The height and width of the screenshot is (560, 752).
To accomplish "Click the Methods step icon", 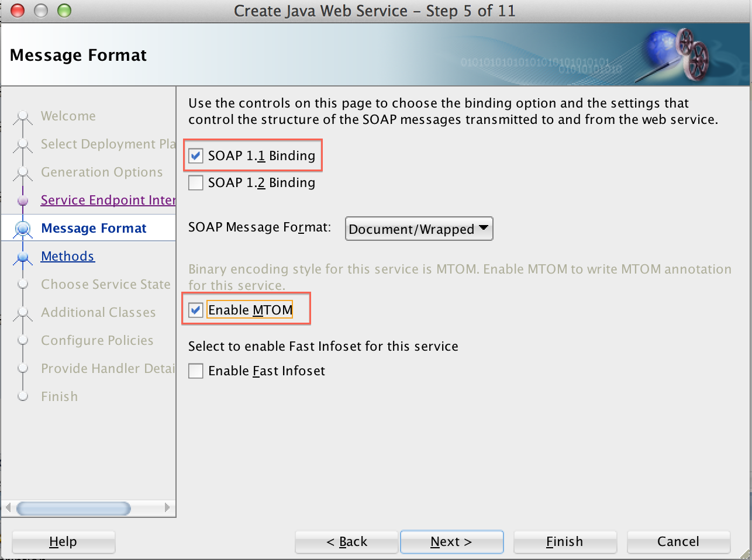I will (22, 256).
